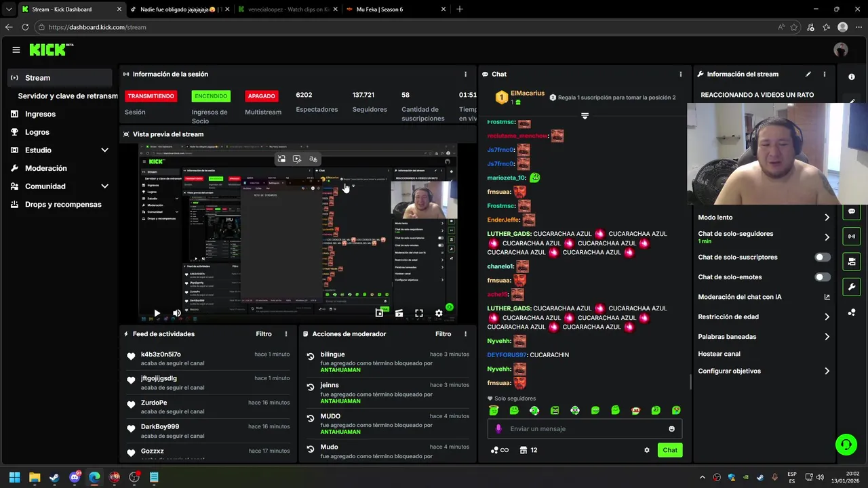868x488 pixels.
Task: Open Moderación del chat con IA external link
Action: tap(827, 297)
